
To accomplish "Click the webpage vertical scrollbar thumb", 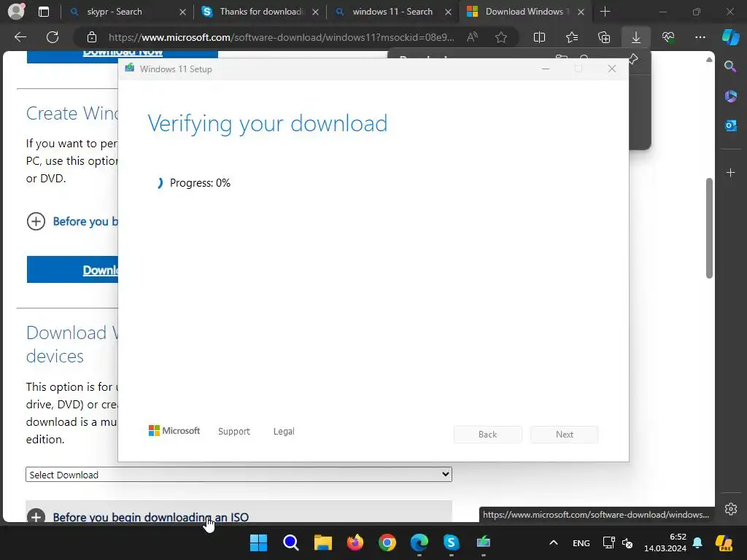I will [x=709, y=228].
